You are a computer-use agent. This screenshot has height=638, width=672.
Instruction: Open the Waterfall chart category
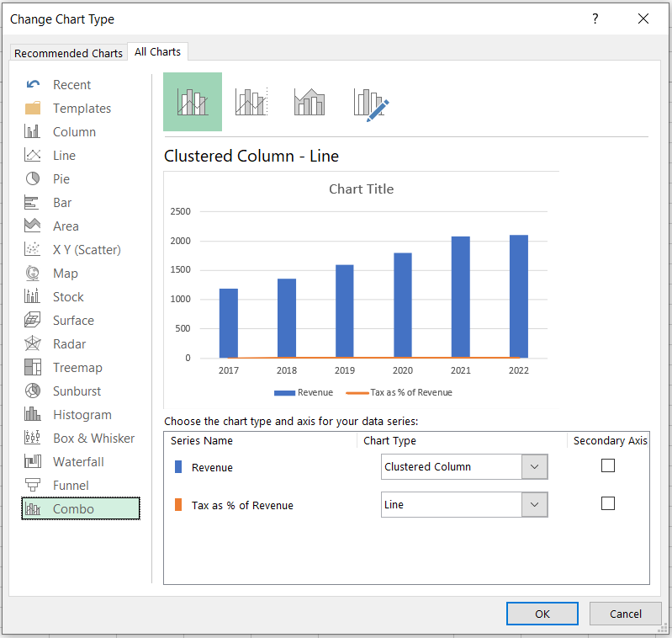pos(79,462)
